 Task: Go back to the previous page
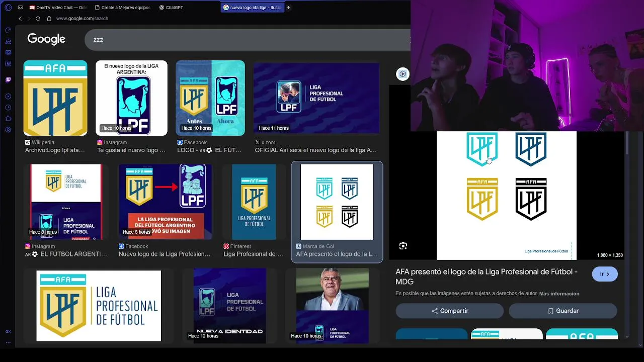pyautogui.click(x=20, y=19)
